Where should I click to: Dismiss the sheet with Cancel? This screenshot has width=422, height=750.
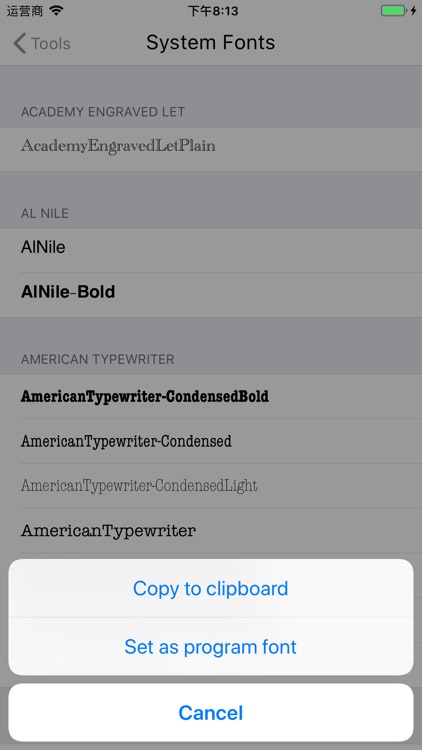[211, 713]
